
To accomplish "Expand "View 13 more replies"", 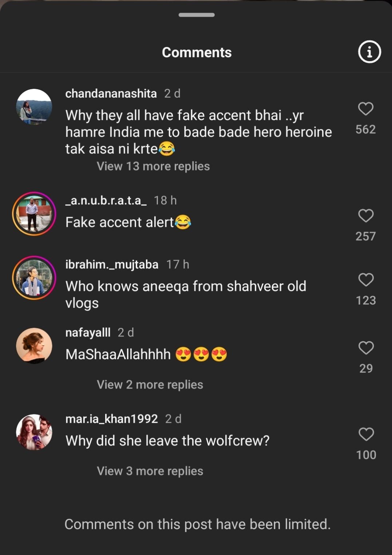I will (x=153, y=166).
